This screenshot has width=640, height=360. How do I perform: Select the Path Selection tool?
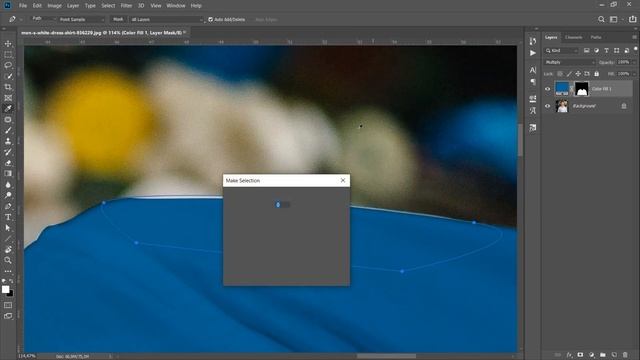click(x=8, y=228)
